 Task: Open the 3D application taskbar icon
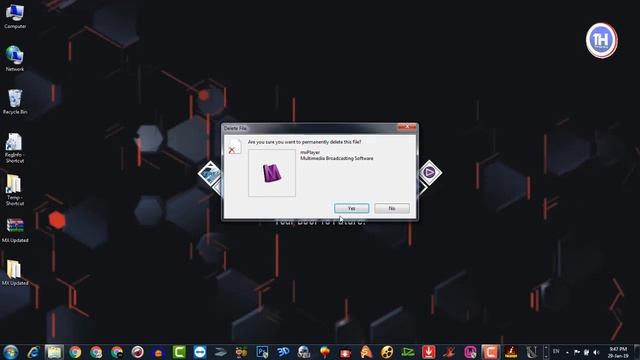(283, 352)
